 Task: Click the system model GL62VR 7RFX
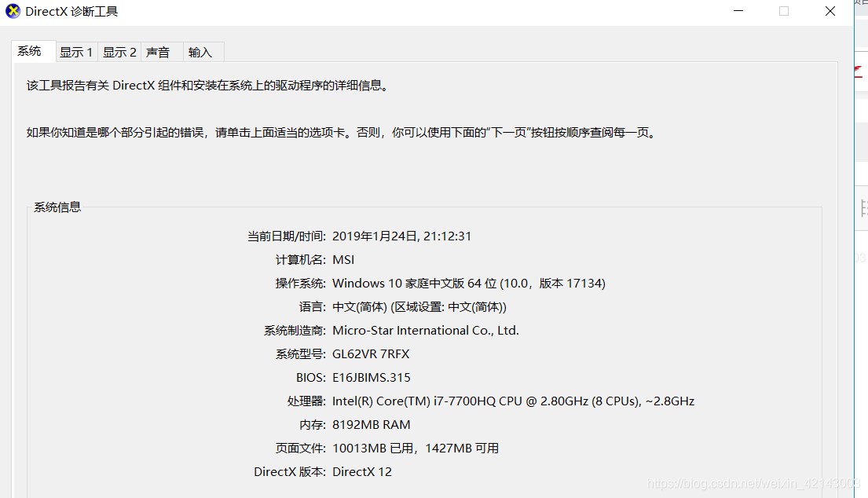click(x=371, y=354)
